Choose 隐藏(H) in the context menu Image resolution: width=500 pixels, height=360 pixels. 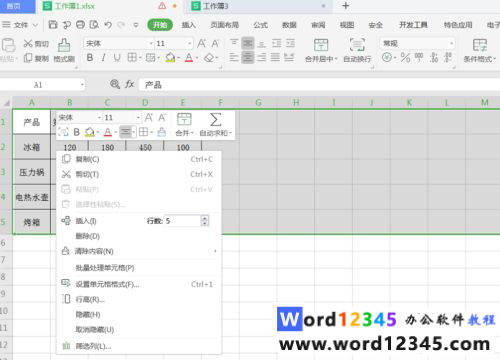(x=139, y=314)
